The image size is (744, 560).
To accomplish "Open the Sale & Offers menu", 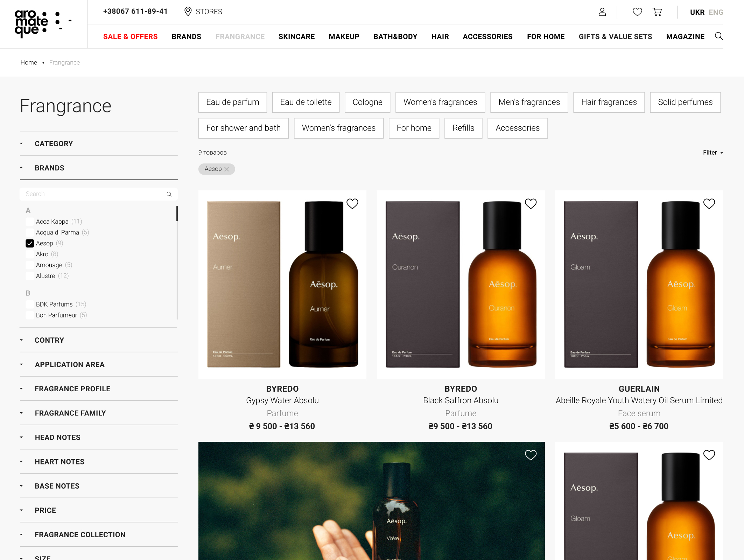I will 130,36.
